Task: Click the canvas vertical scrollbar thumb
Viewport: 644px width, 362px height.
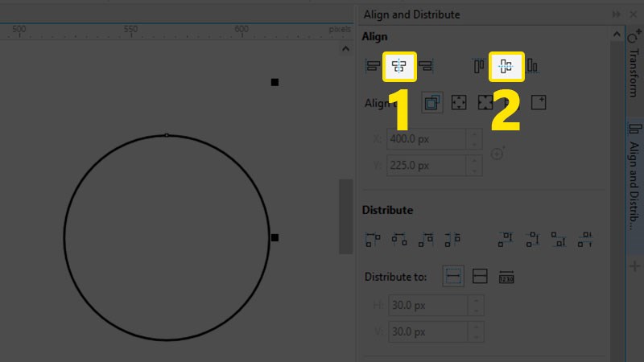Action: [346, 216]
